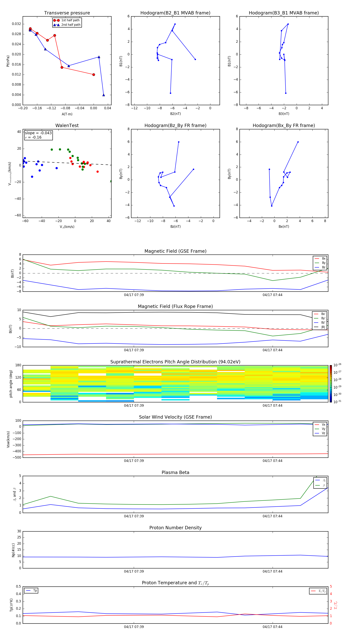Click the pitch angle color scale bar

(x=331, y=384)
